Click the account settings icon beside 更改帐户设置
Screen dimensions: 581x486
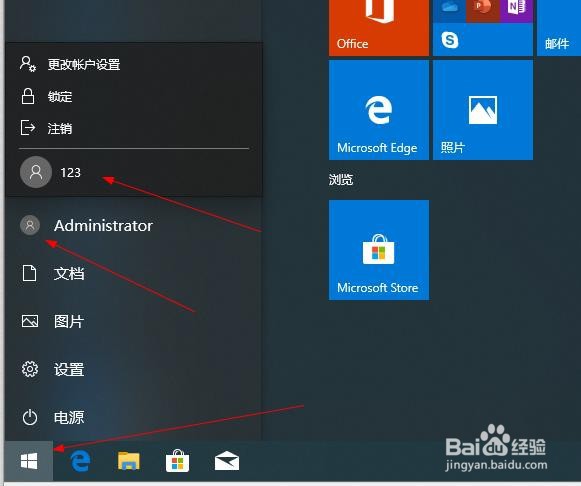click(x=28, y=64)
